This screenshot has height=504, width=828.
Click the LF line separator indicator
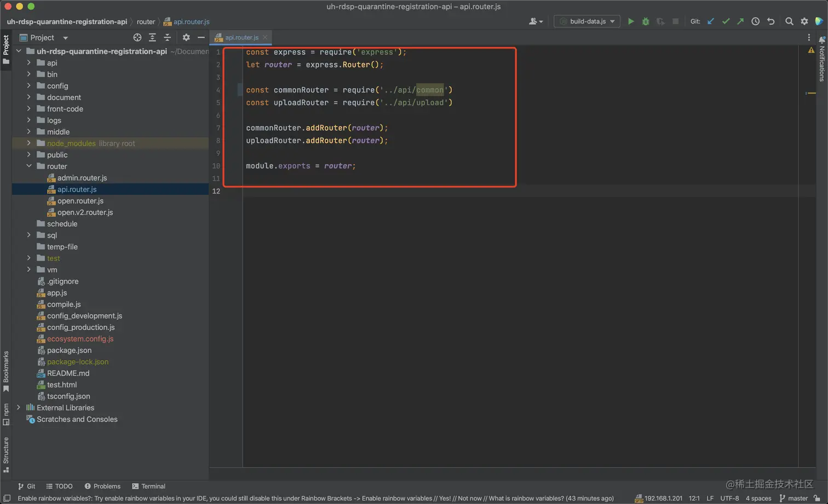[x=710, y=498]
